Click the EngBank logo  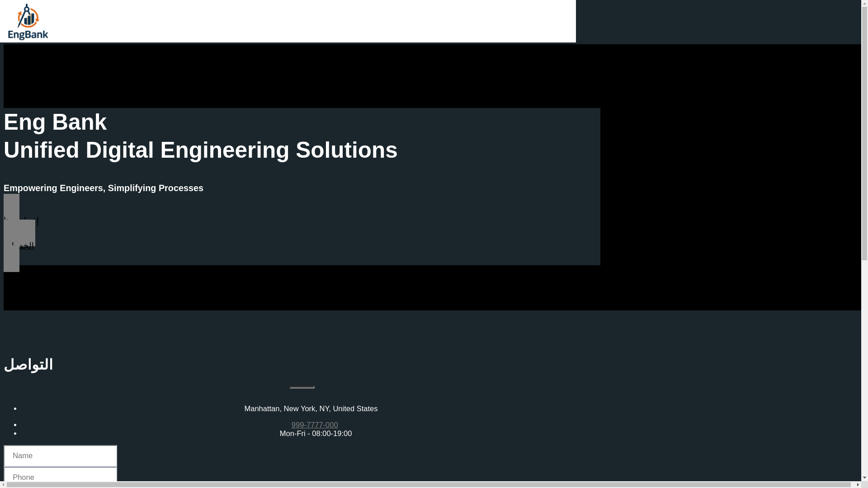28,22
